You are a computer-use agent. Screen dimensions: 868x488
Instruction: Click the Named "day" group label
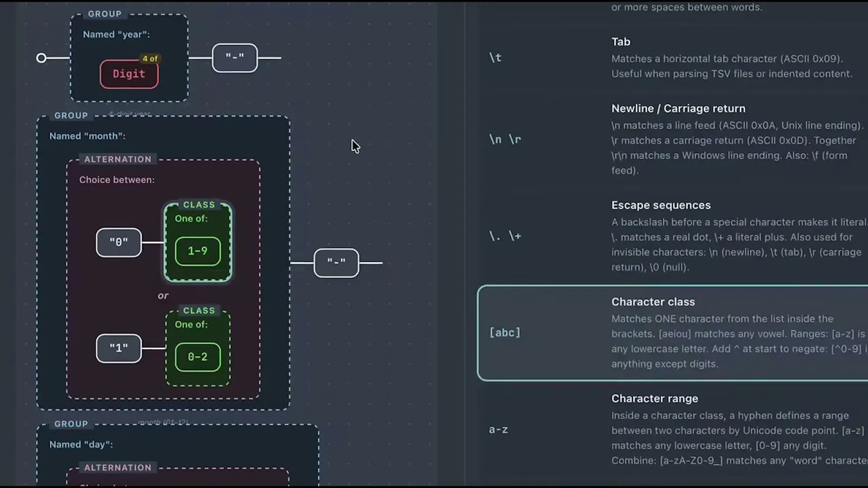(x=81, y=445)
